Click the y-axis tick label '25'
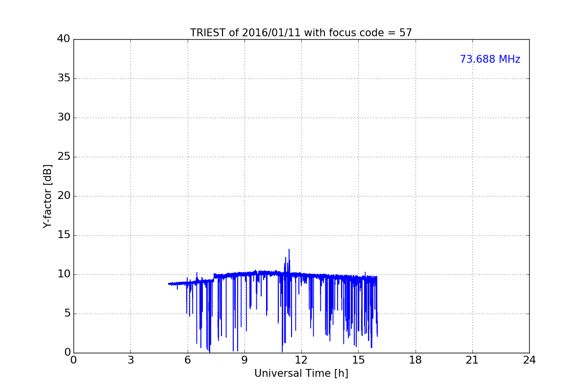588x392 pixels. pyautogui.click(x=64, y=157)
